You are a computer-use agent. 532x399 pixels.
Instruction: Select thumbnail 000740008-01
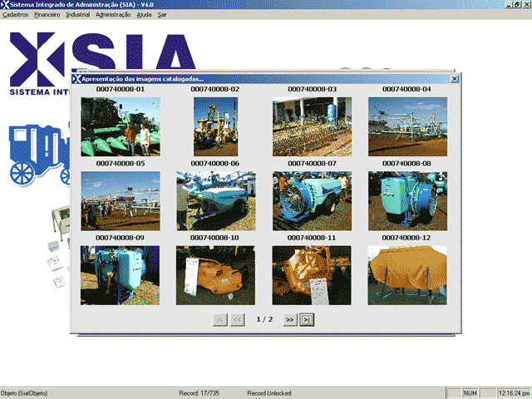(120, 126)
